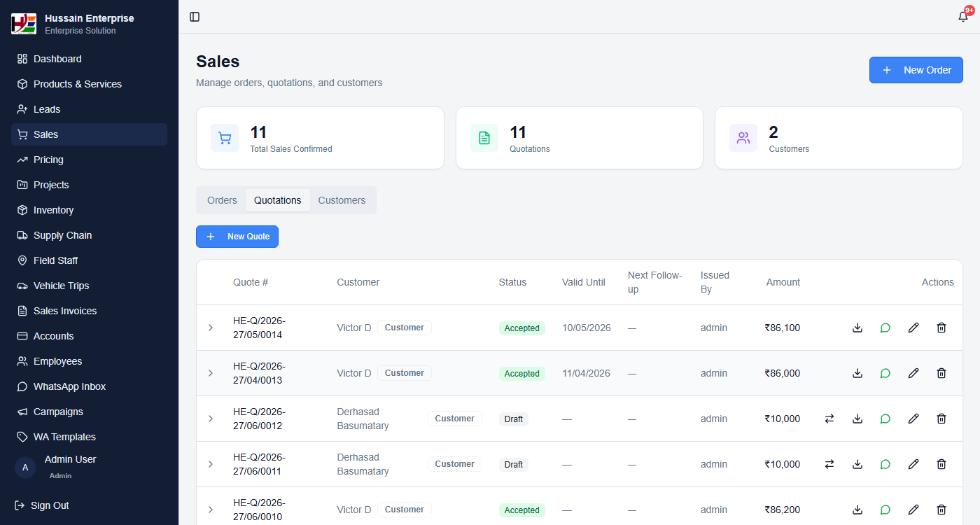
Task: Expand row for quote 0013
Action: (211, 373)
